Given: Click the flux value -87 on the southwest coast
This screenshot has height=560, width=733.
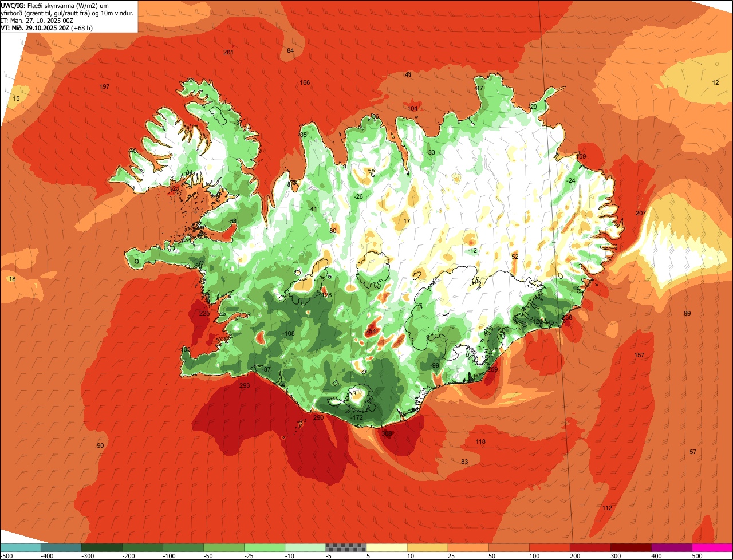Looking at the screenshot, I should 266,369.
